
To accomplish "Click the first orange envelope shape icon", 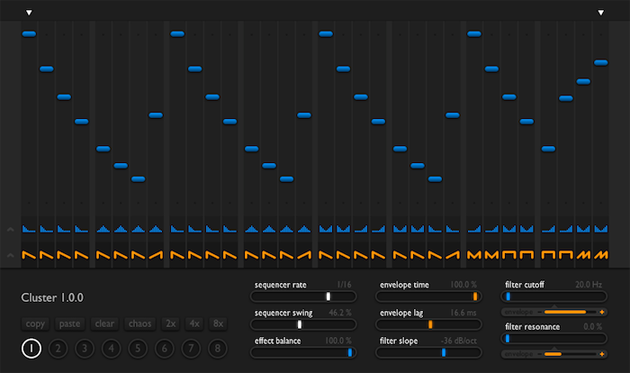I will pyautogui.click(x=29, y=255).
